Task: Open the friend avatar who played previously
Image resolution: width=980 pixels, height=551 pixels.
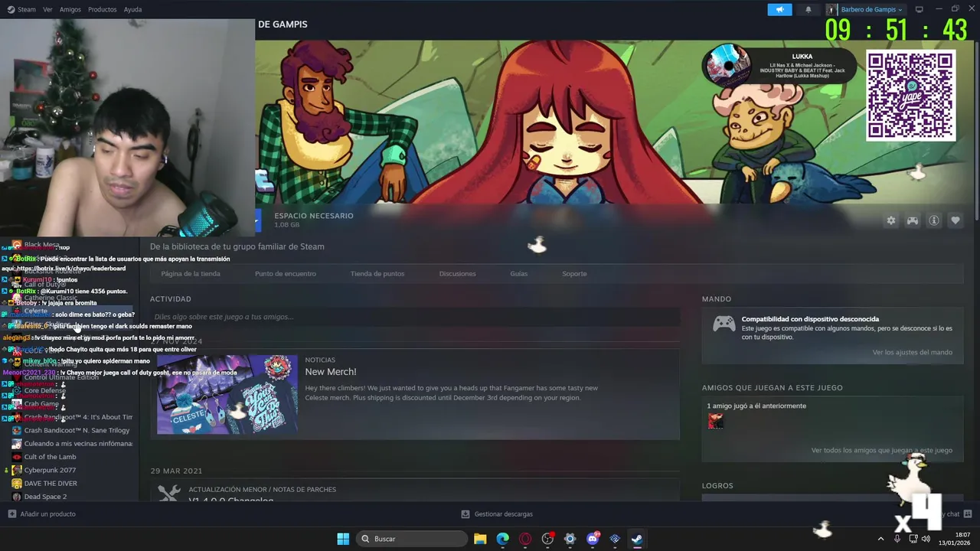Action: click(x=715, y=421)
